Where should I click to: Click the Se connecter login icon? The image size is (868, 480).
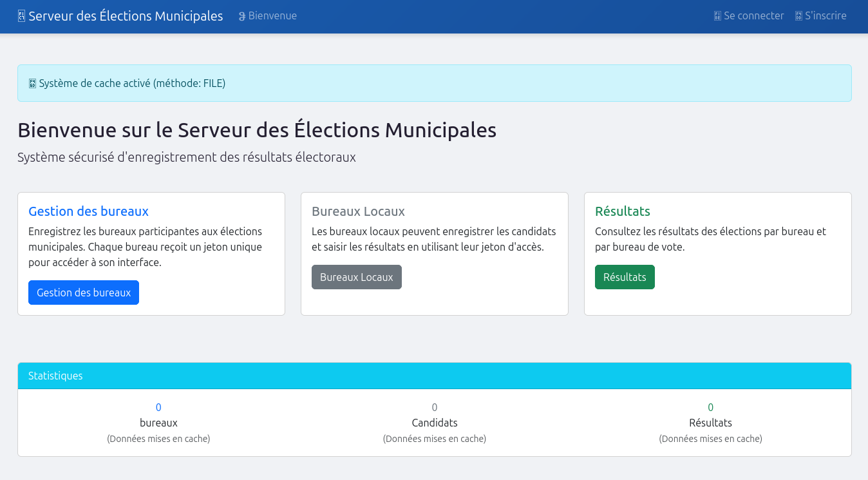pos(717,16)
